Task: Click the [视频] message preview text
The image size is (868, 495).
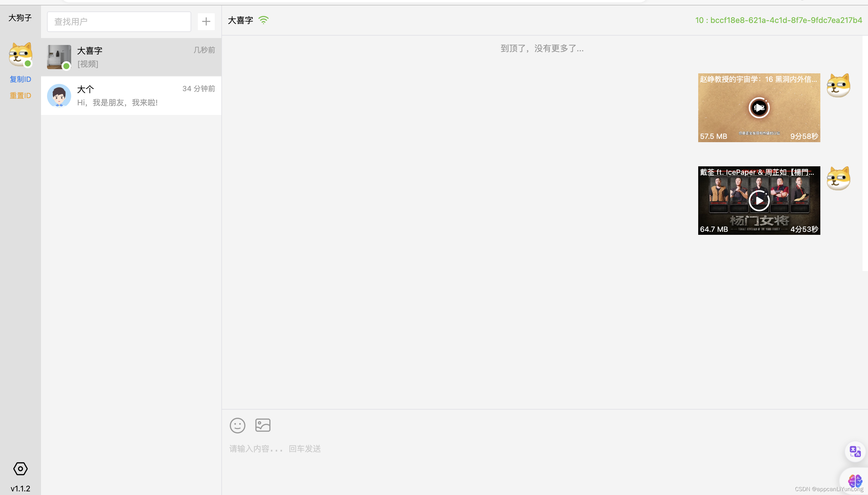Action: (88, 64)
